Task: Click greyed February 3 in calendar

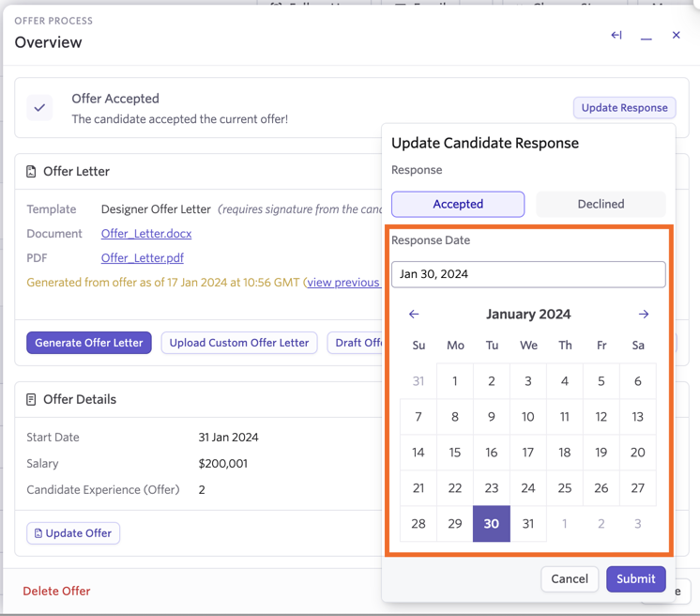Action: coord(637,524)
